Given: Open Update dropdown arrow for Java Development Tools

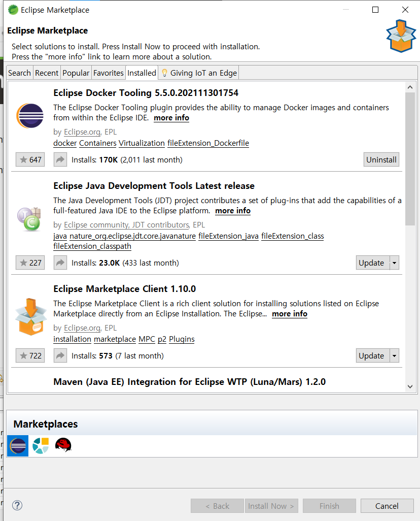Looking at the screenshot, I should point(395,263).
